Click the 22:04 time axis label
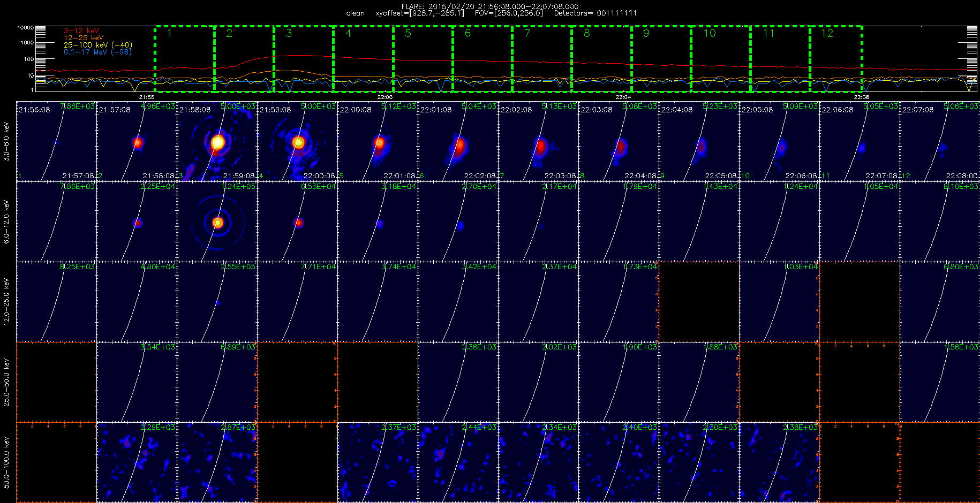This screenshot has height=503, width=980. coord(623,97)
